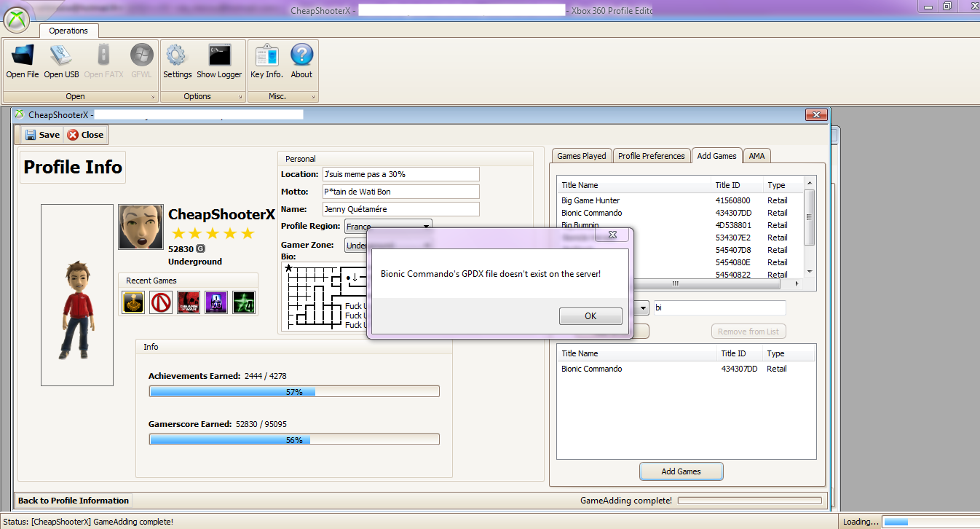Screen dimensions: 980x529
Task: Open Key Info clipboard icon
Action: (x=266, y=56)
